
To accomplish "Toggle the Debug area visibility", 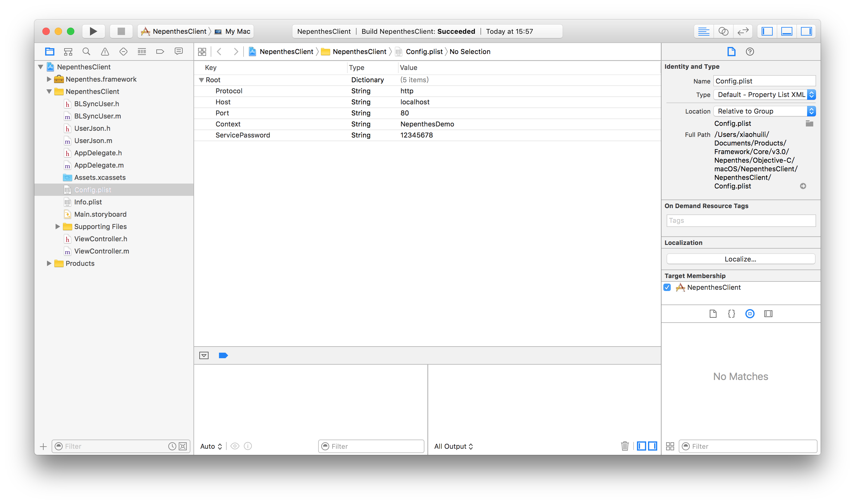I will [x=787, y=31].
